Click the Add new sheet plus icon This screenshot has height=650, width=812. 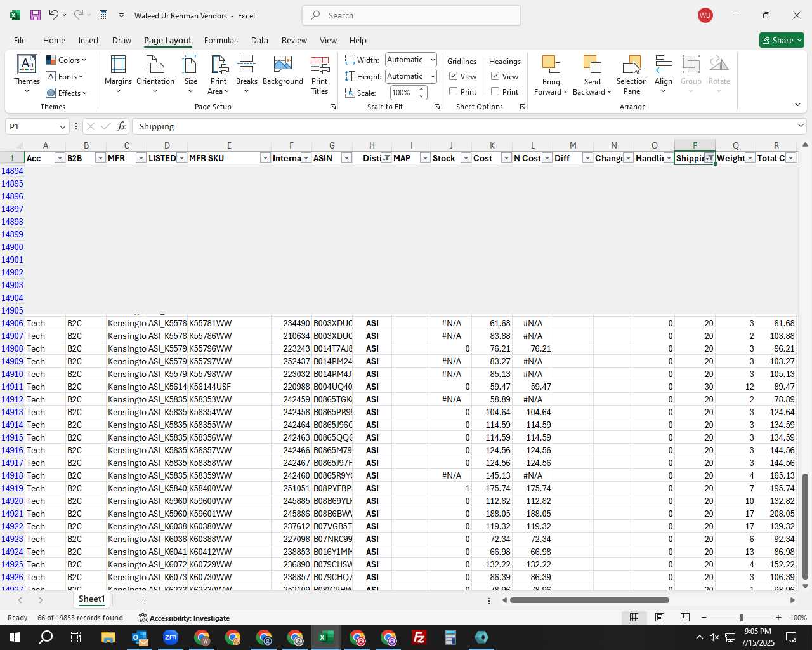coord(143,600)
